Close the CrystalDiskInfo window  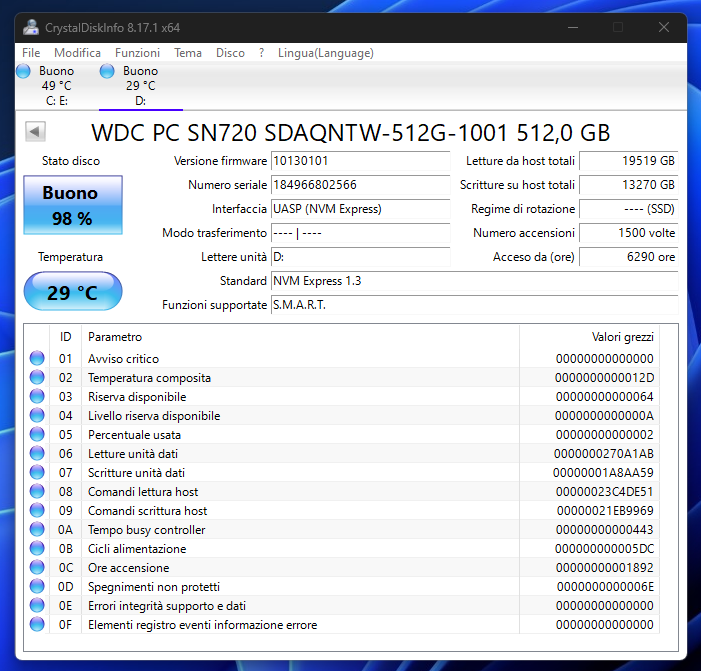pyautogui.click(x=664, y=28)
